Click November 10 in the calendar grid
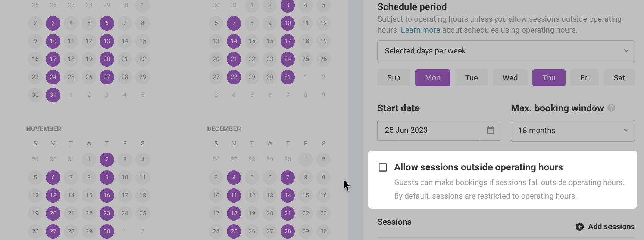The width and height of the screenshot is (644, 240). click(x=125, y=177)
